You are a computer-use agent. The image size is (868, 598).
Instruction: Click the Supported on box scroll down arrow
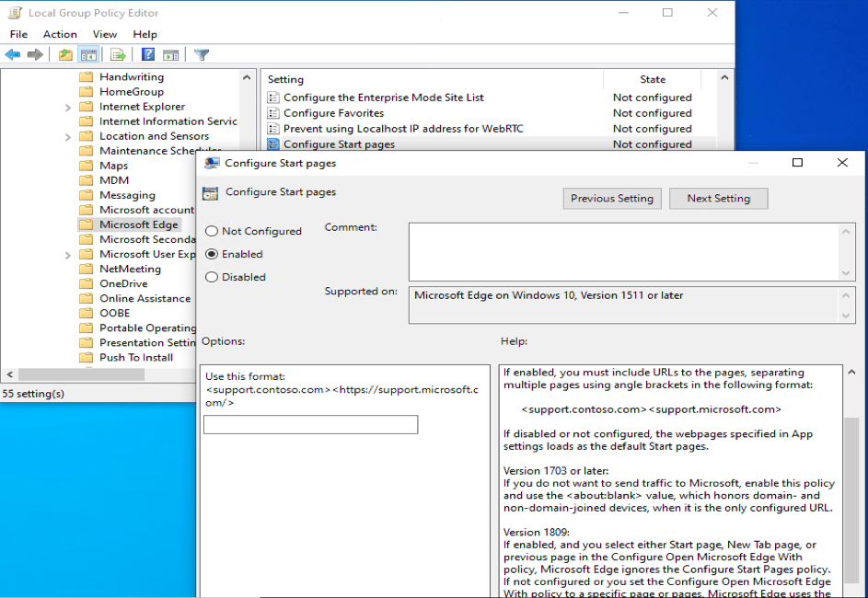pyautogui.click(x=846, y=316)
